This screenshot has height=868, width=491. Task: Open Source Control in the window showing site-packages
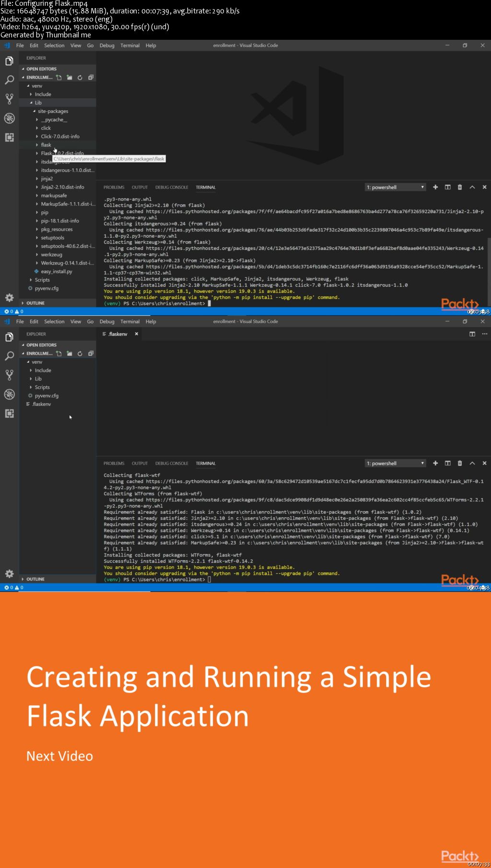point(9,99)
